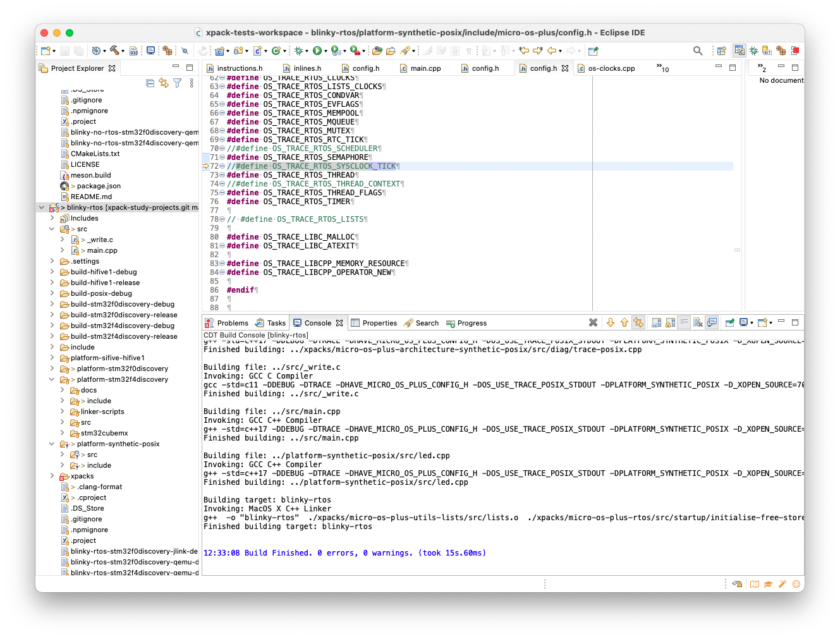Click the Debug bug icon in main toolbar
Screen dimensions: 840x639
point(299,51)
